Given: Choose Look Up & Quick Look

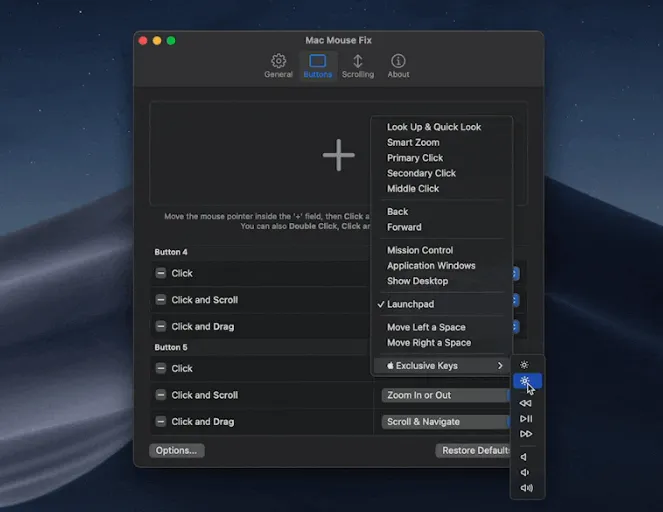Looking at the screenshot, I should (x=442, y=127).
